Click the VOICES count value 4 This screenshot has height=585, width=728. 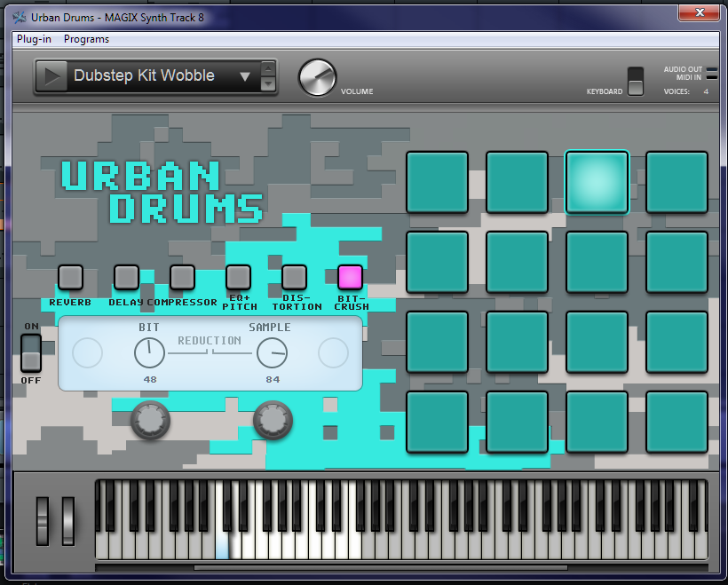706,91
